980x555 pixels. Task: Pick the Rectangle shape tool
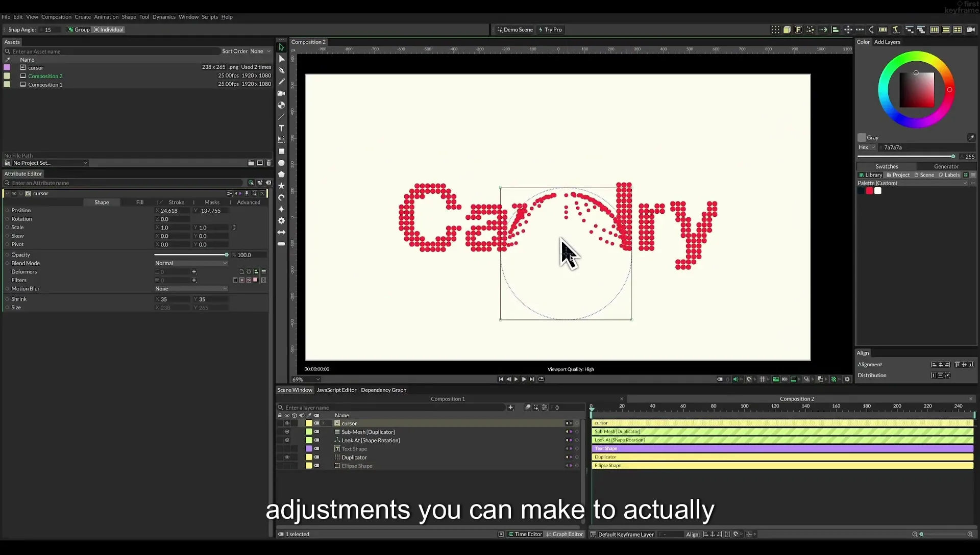281,152
